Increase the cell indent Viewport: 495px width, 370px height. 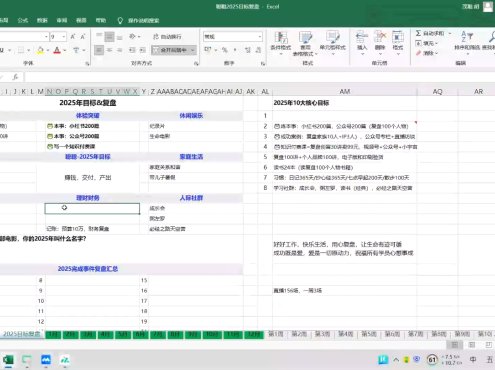143,50
